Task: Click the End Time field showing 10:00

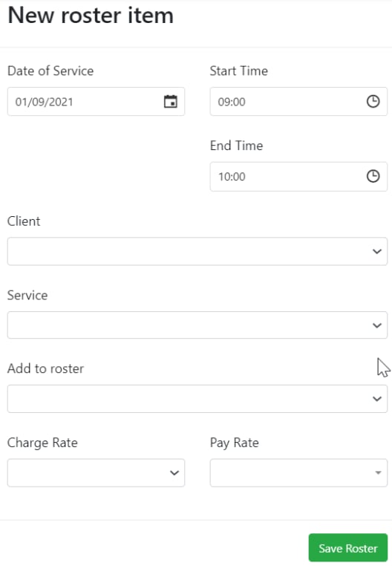Action: 298,177
